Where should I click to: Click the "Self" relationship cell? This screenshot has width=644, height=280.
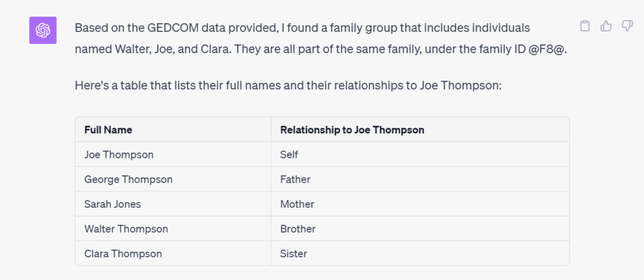point(419,155)
